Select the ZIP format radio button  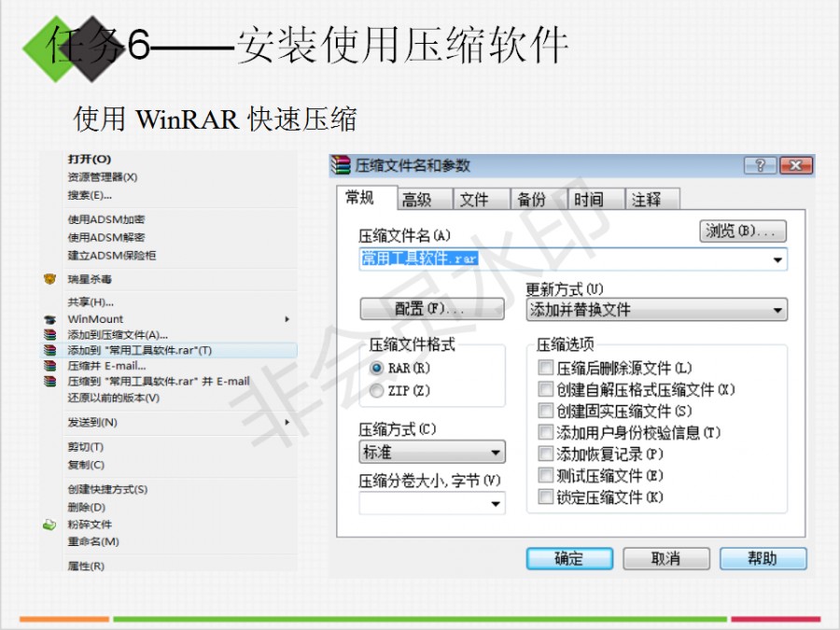tap(377, 391)
